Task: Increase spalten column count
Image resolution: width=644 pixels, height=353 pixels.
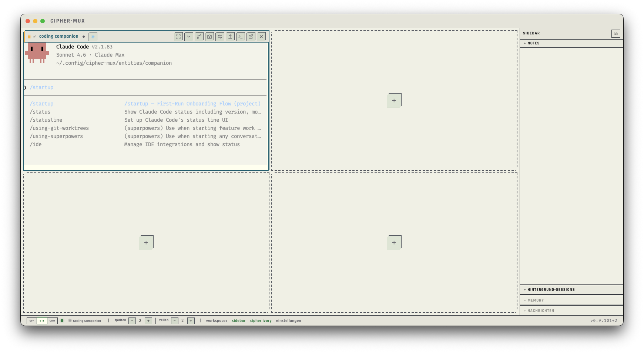Action: [148, 321]
